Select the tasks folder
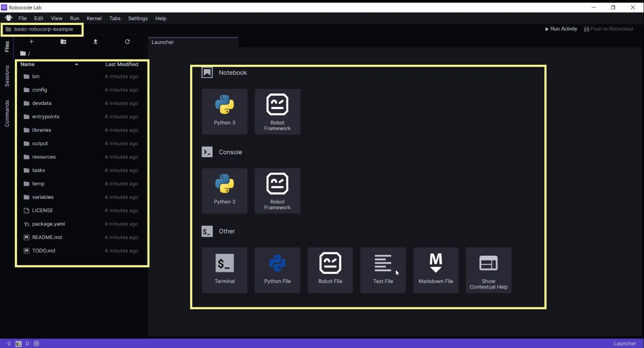Image resolution: width=644 pixels, height=348 pixels. (82, 170)
